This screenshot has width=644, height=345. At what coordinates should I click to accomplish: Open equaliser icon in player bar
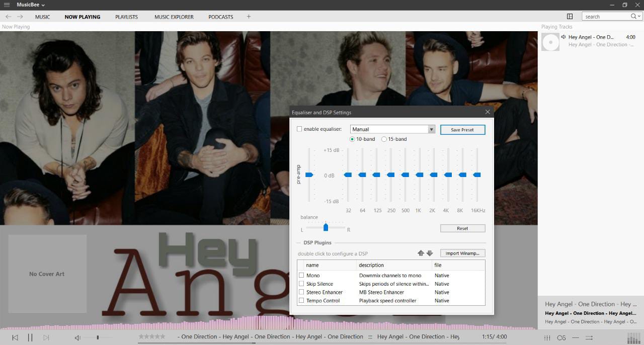(547, 337)
